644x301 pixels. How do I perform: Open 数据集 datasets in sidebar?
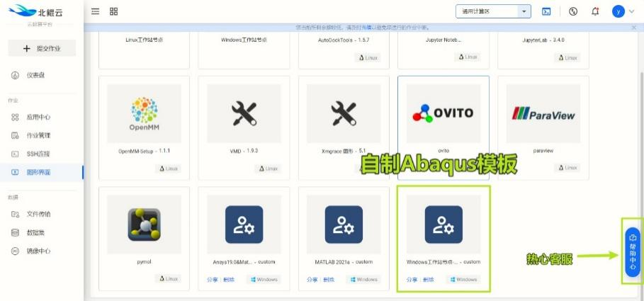pyautogui.click(x=35, y=232)
